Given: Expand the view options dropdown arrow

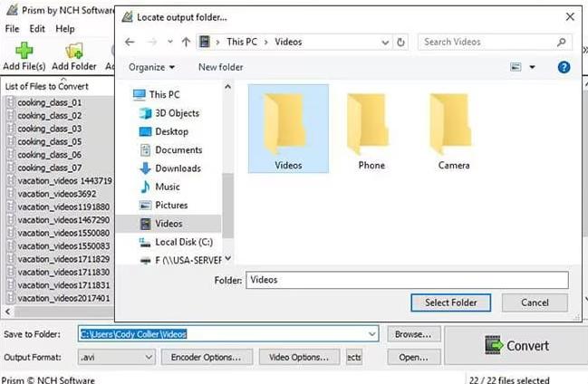Looking at the screenshot, I should pyautogui.click(x=532, y=68).
